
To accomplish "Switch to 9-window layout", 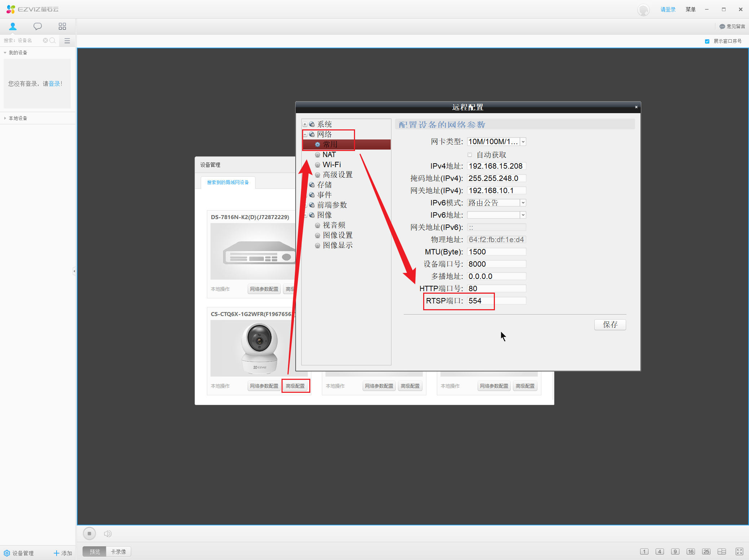I will coord(675,552).
